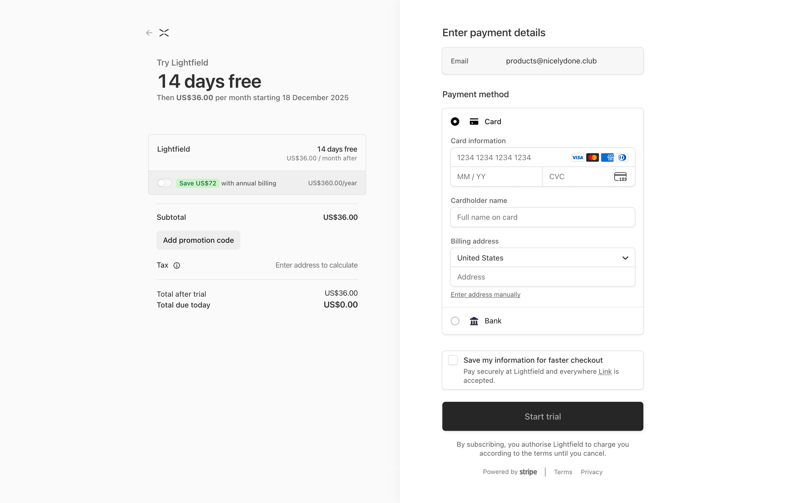Click the Mastercard icon
800x503 pixels.
pyautogui.click(x=592, y=158)
